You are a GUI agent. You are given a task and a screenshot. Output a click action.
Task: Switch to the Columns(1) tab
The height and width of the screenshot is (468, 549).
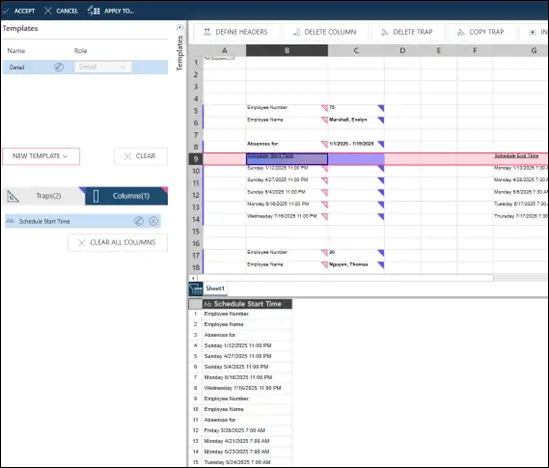coord(126,196)
